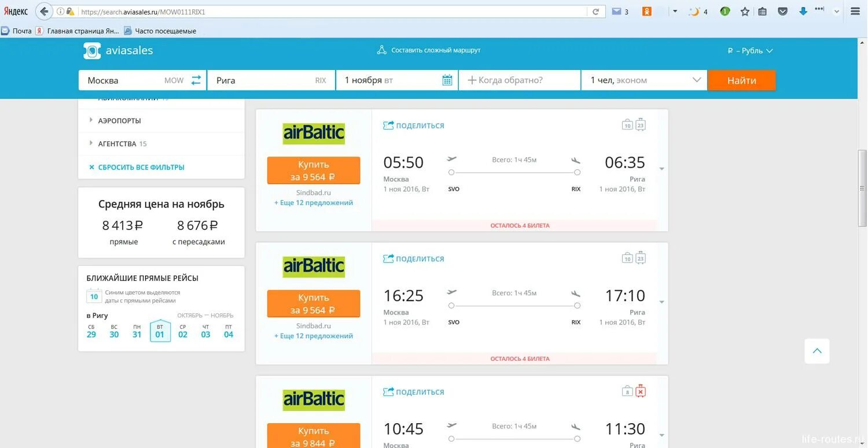Click hand luggage icon on 05:50 flight
Viewport: 868px width, 448px height.
pos(627,124)
